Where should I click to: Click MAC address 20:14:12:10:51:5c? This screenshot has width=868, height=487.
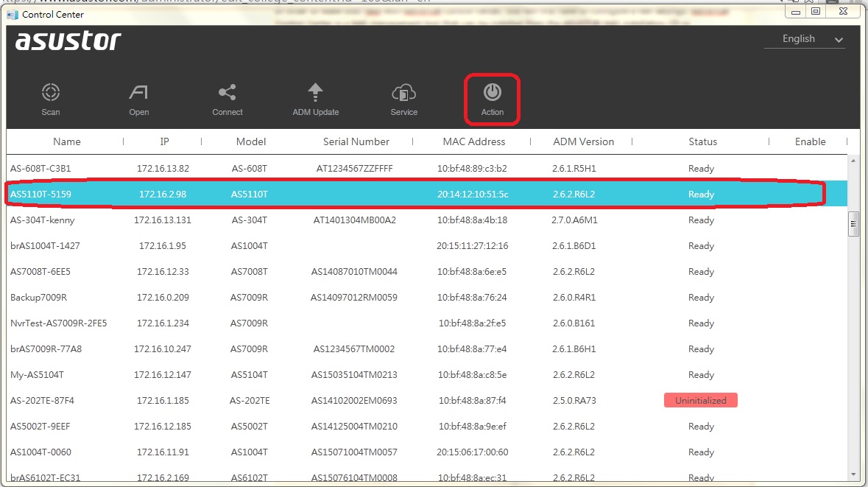click(x=473, y=194)
